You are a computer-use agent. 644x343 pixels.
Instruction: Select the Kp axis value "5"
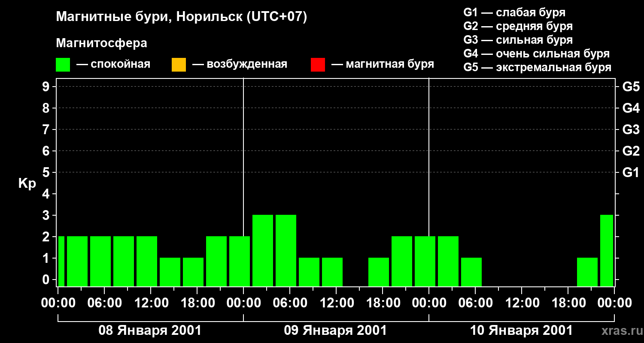point(47,173)
